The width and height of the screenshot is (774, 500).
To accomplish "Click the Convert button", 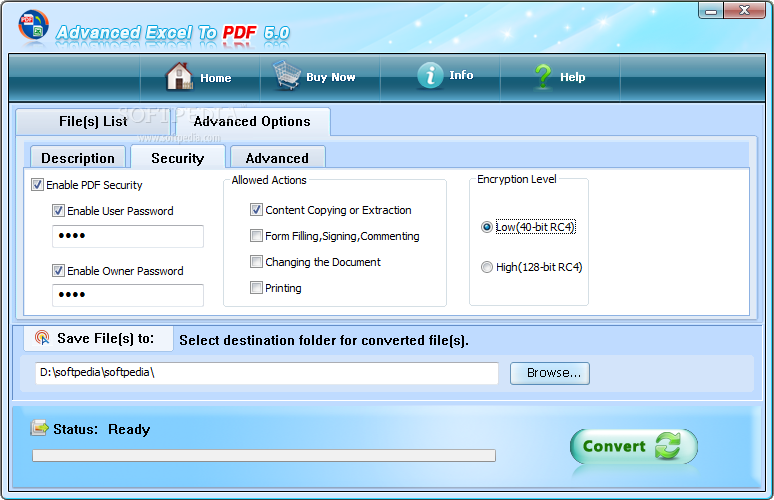I will click(634, 446).
